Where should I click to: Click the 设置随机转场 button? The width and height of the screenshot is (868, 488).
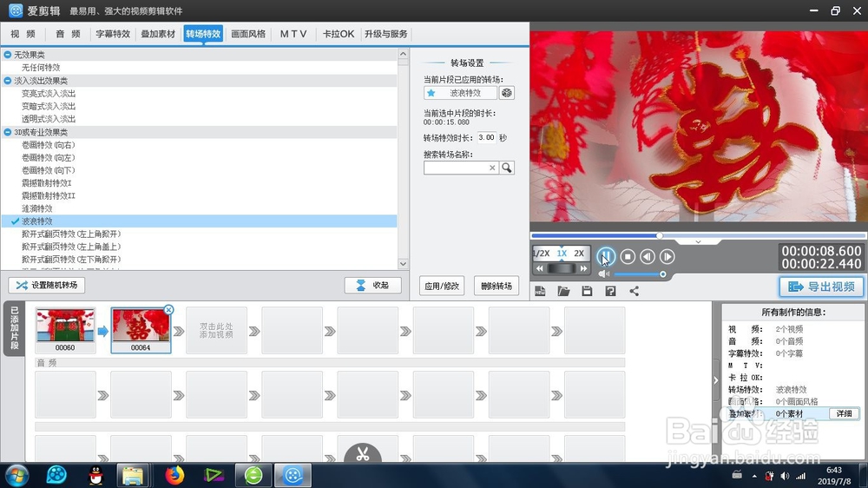pyautogui.click(x=47, y=286)
